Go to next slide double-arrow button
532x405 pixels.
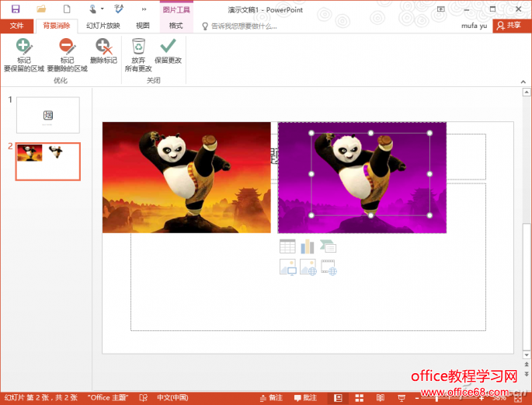(527, 373)
